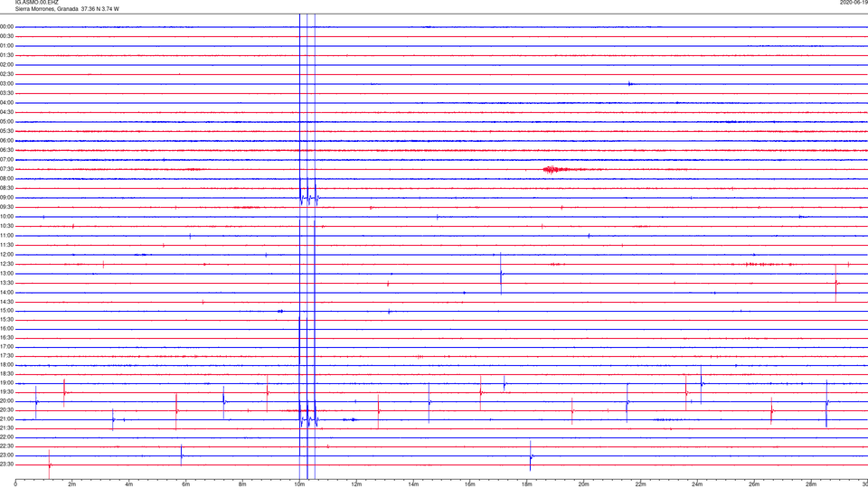Select the 12:30 trace time label

6,264
